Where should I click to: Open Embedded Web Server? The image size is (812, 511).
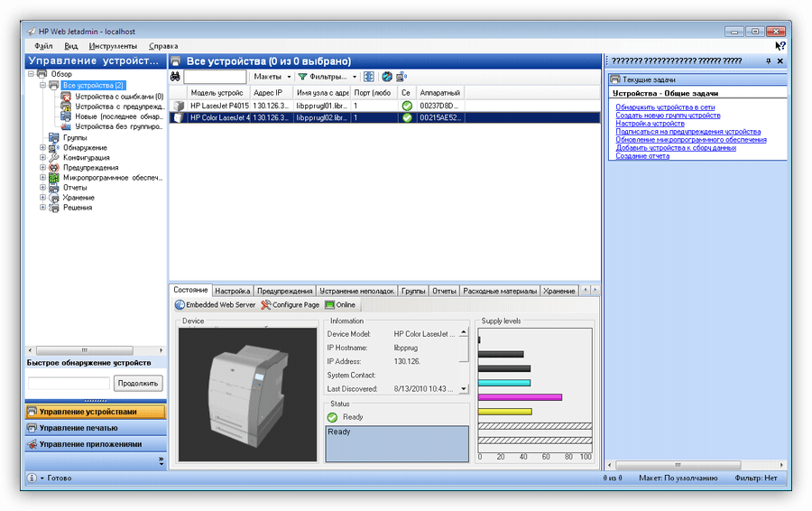pyautogui.click(x=215, y=305)
